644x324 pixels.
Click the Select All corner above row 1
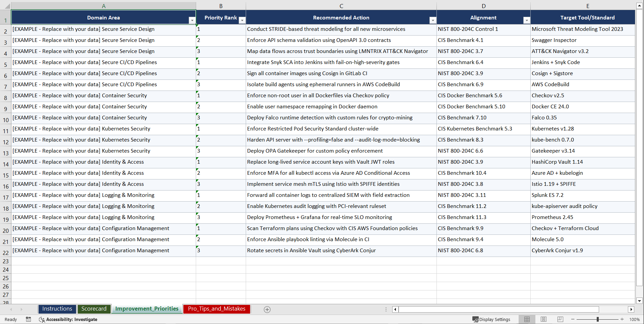(x=7, y=6)
